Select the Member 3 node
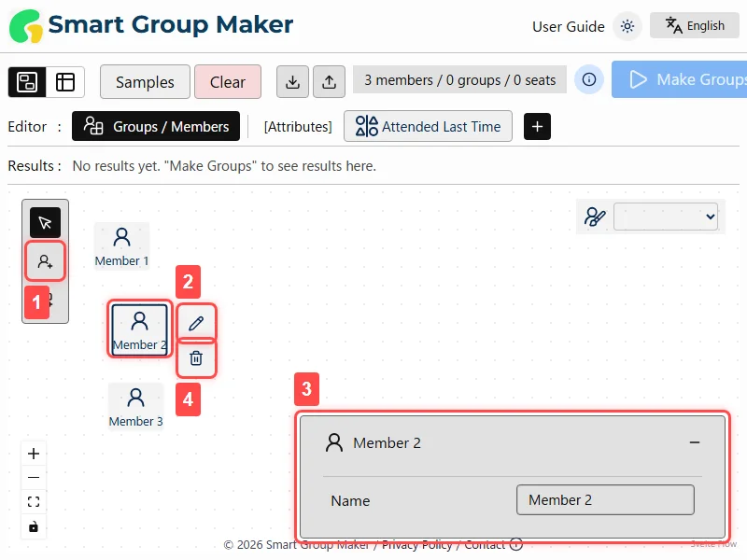747x560 pixels. pos(135,407)
